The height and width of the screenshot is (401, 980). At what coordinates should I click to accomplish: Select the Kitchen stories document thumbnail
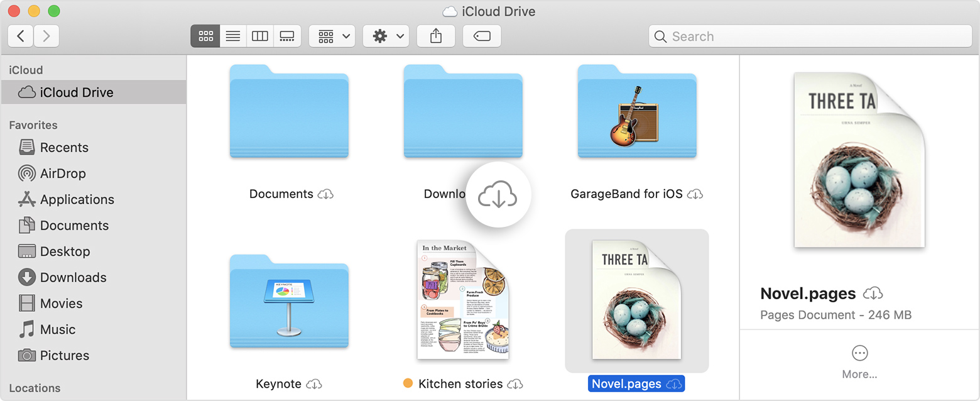[x=463, y=300]
